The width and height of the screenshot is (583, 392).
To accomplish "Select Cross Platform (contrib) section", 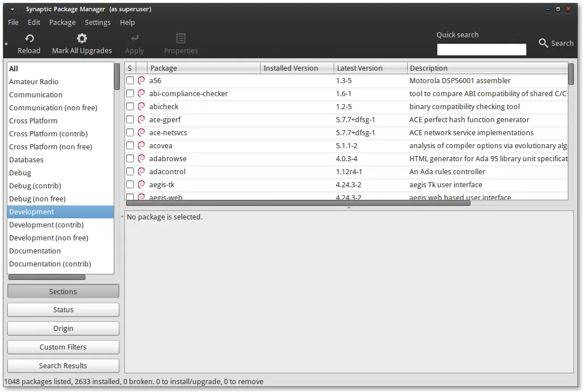I will [x=61, y=133].
